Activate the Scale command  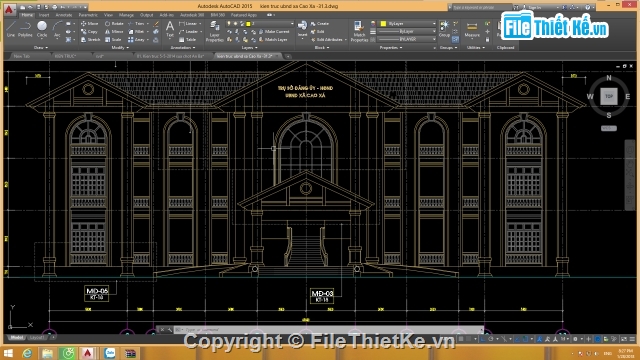113,40
